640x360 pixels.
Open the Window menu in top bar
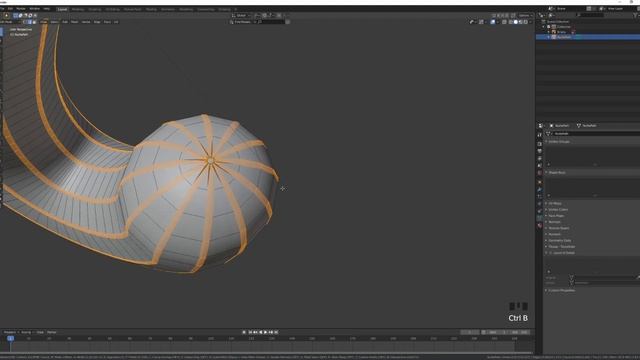[34, 9]
